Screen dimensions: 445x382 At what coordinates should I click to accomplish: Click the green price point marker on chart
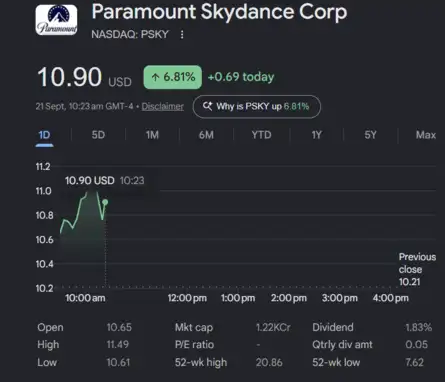[105, 202]
